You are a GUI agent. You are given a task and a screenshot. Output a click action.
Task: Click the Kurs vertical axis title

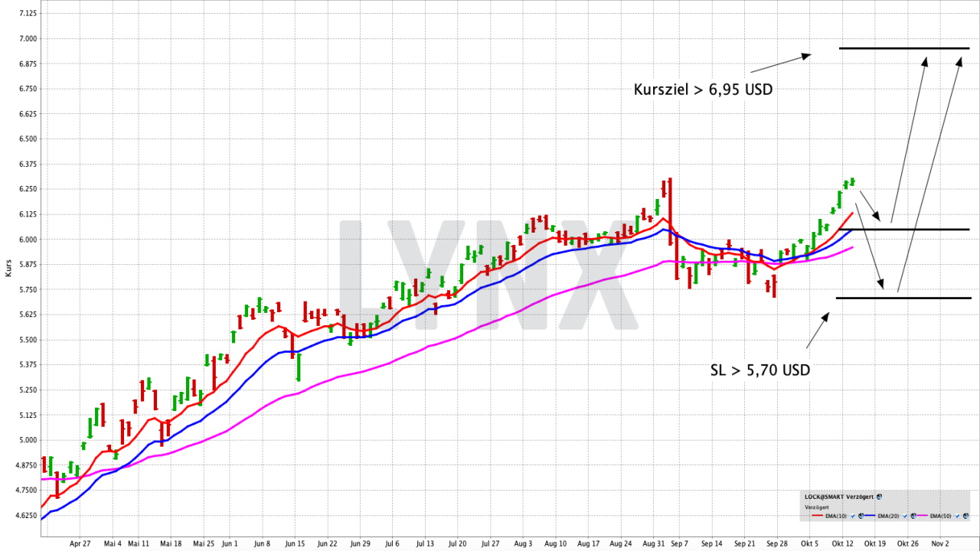coord(8,268)
